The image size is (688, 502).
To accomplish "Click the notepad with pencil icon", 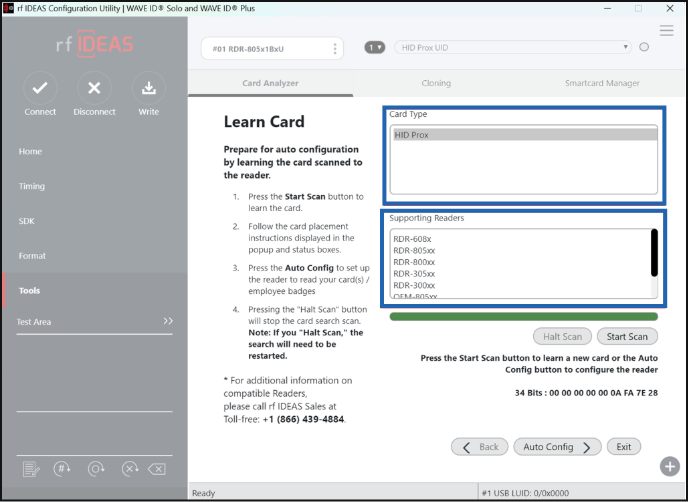I will coord(31,469).
